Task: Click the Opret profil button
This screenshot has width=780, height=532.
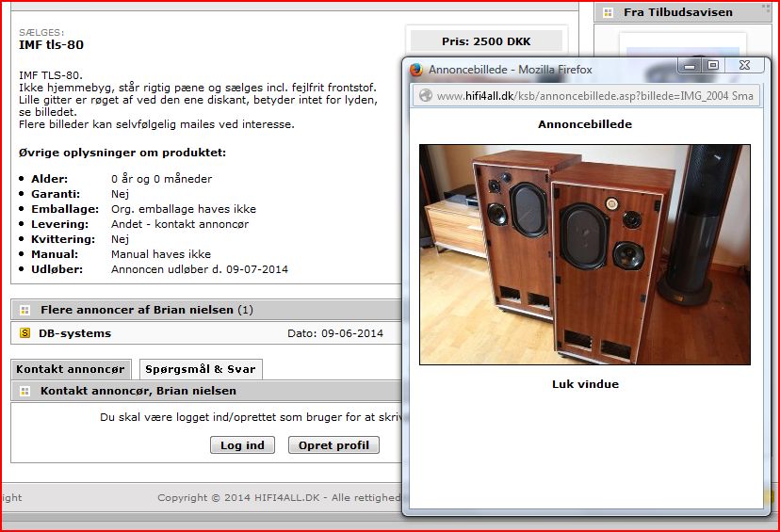Action: pyautogui.click(x=333, y=445)
